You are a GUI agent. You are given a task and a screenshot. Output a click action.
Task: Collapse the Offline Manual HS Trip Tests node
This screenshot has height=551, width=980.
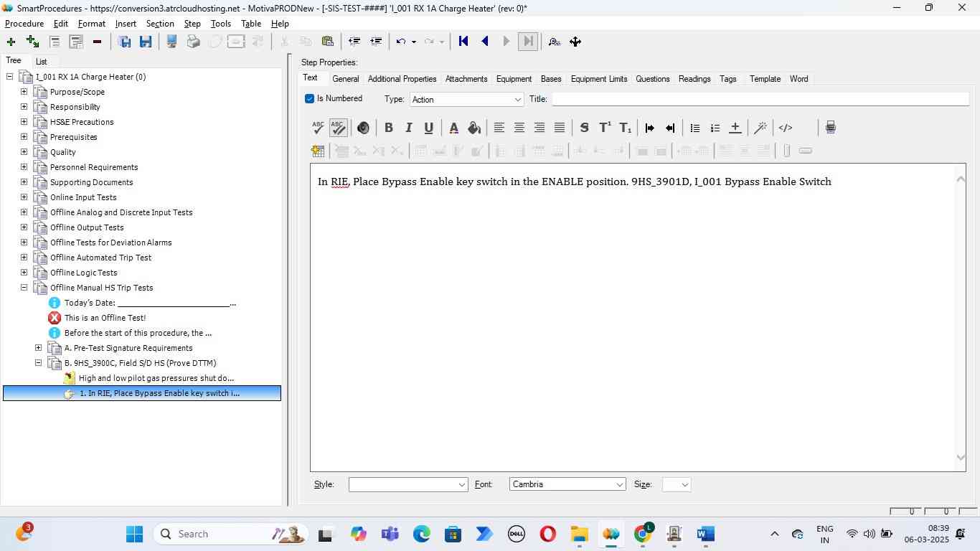tap(24, 288)
